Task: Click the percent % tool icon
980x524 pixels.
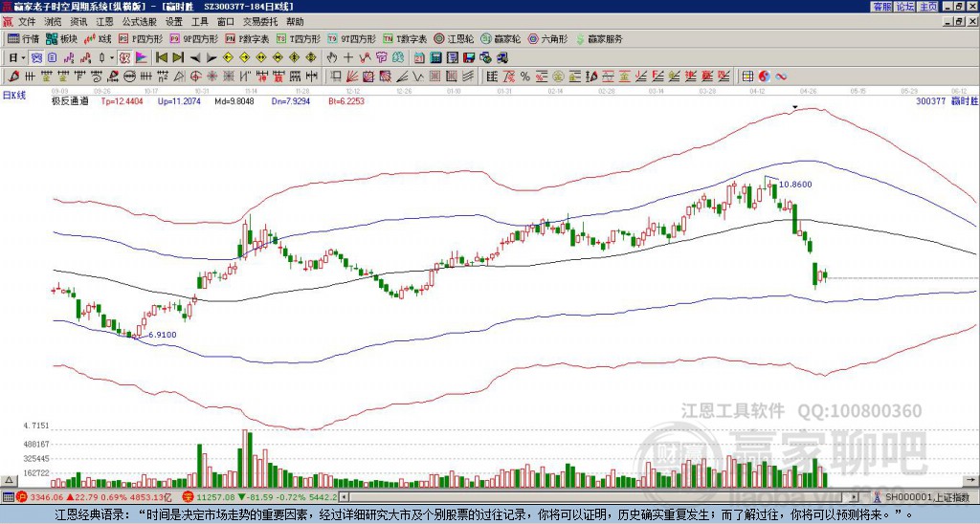Action: coord(525,76)
